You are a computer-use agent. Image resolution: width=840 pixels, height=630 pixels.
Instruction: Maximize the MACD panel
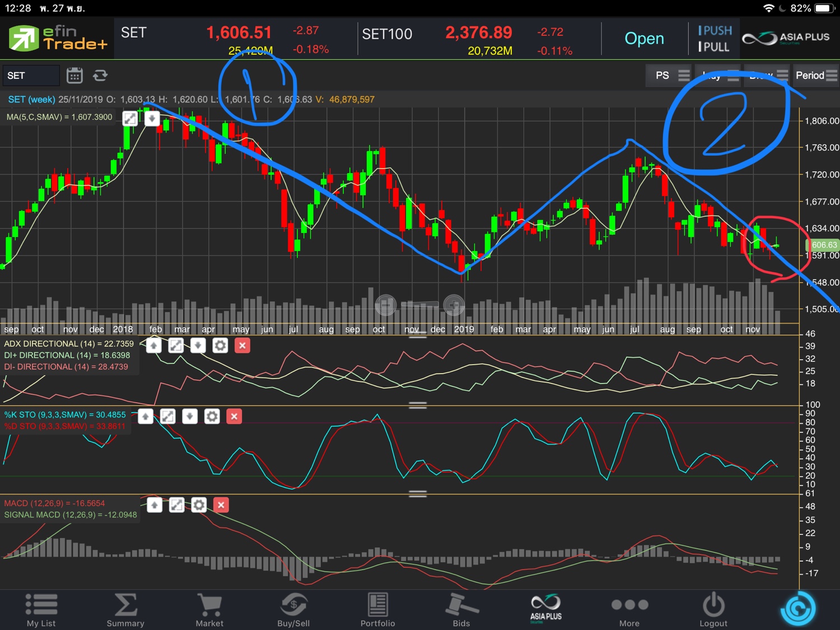click(x=176, y=505)
